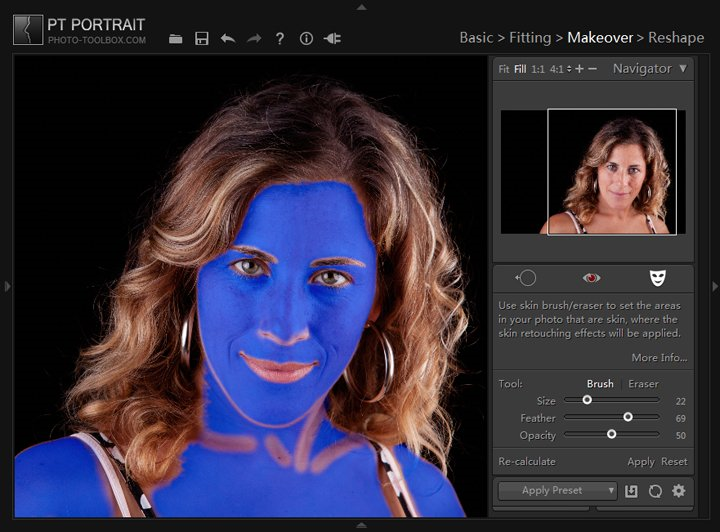The image size is (720, 532).
Task: Save the image using the floppy disk icon
Action: [x=202, y=39]
